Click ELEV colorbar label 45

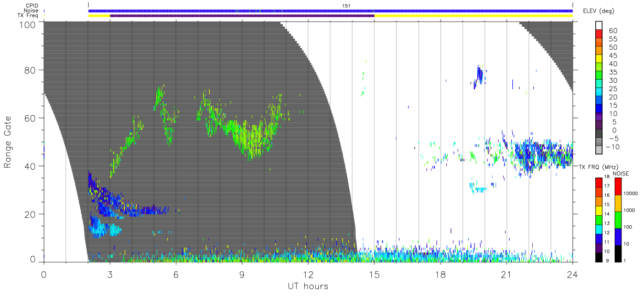(614, 56)
